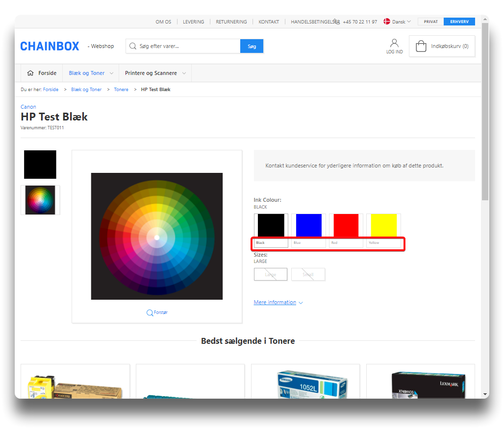The height and width of the screenshot is (429, 504).
Task: Expand the Printere og Scannere menu
Action: click(x=155, y=73)
